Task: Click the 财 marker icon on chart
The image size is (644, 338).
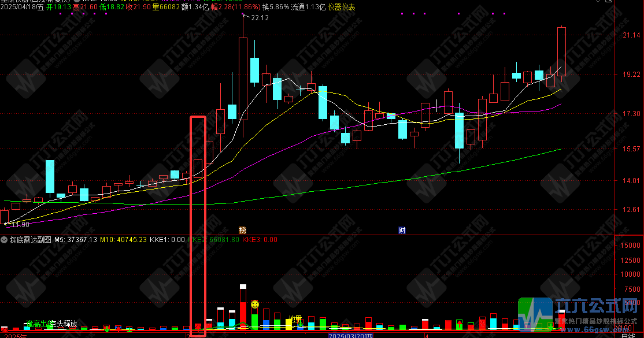Action: [402, 230]
